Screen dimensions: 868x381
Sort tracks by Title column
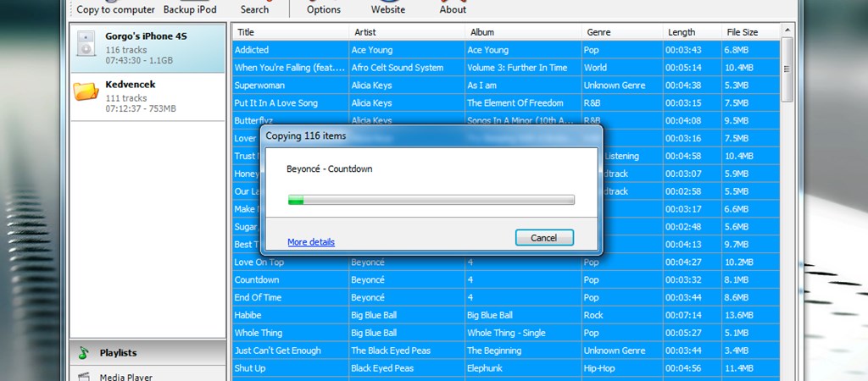(x=291, y=32)
